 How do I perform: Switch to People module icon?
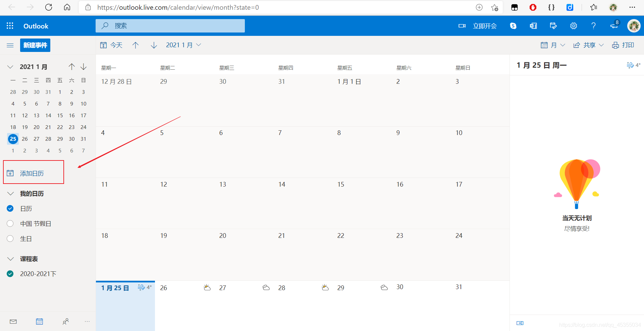click(x=66, y=322)
